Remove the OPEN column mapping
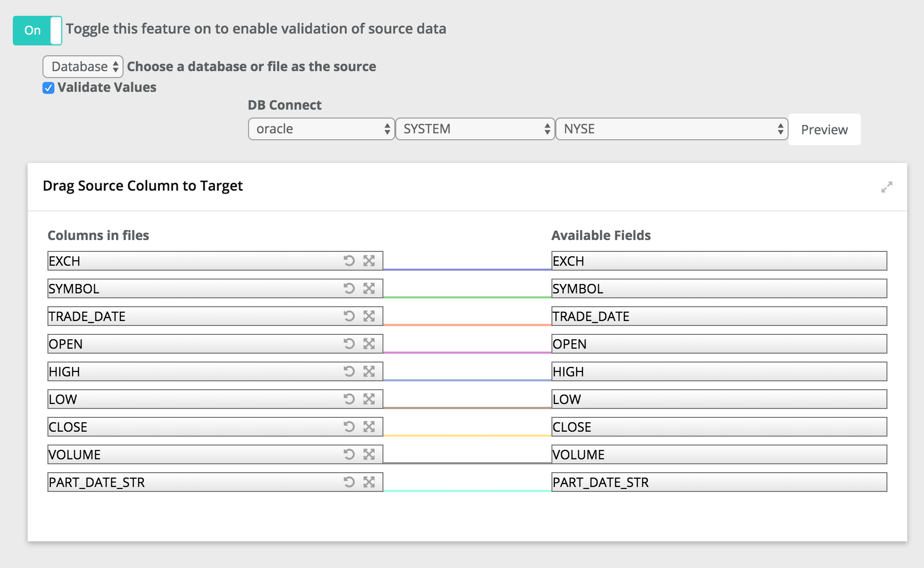Viewport: 924px width, 568px height. click(x=369, y=344)
